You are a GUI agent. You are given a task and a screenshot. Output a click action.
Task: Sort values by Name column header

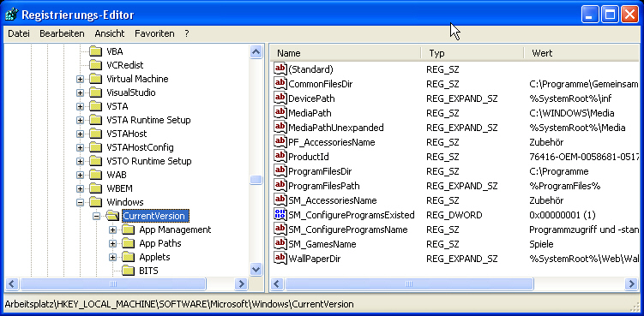[x=346, y=53]
